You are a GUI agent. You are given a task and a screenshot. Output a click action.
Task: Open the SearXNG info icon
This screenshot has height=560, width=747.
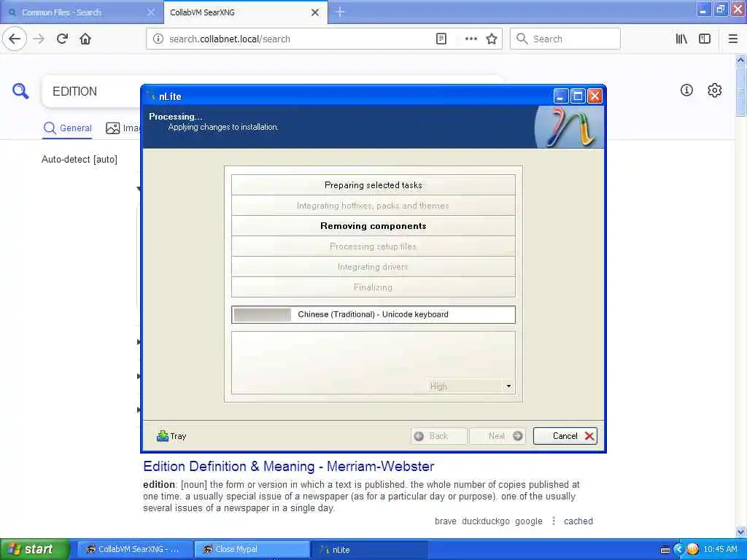[x=686, y=90]
